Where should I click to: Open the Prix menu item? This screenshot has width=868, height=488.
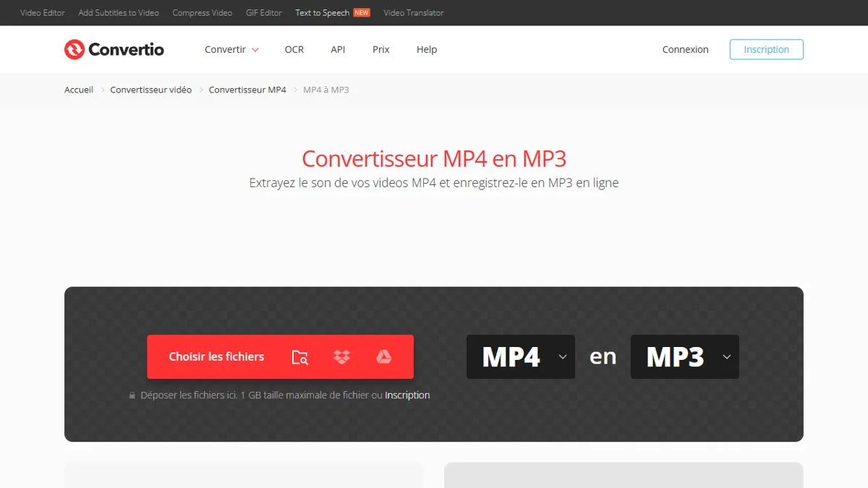click(381, 49)
